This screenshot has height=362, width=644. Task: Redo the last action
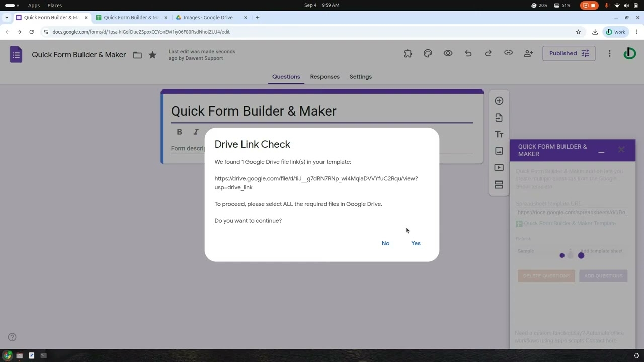point(488,53)
